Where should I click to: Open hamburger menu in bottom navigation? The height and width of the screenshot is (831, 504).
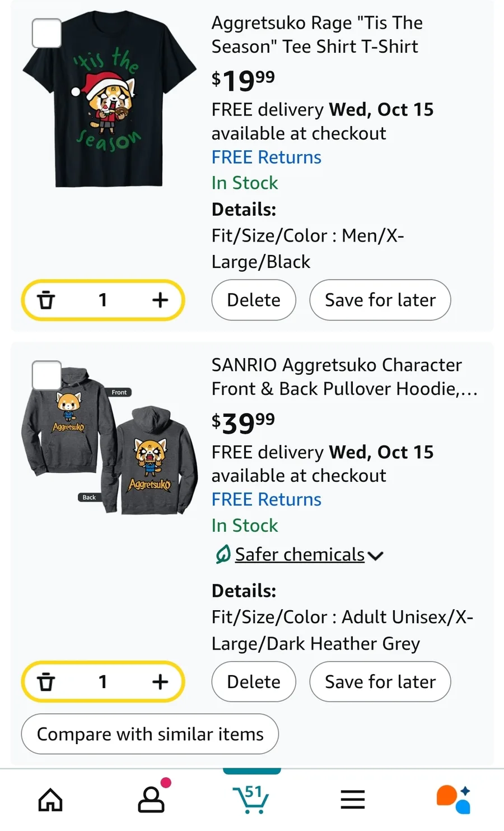click(353, 800)
